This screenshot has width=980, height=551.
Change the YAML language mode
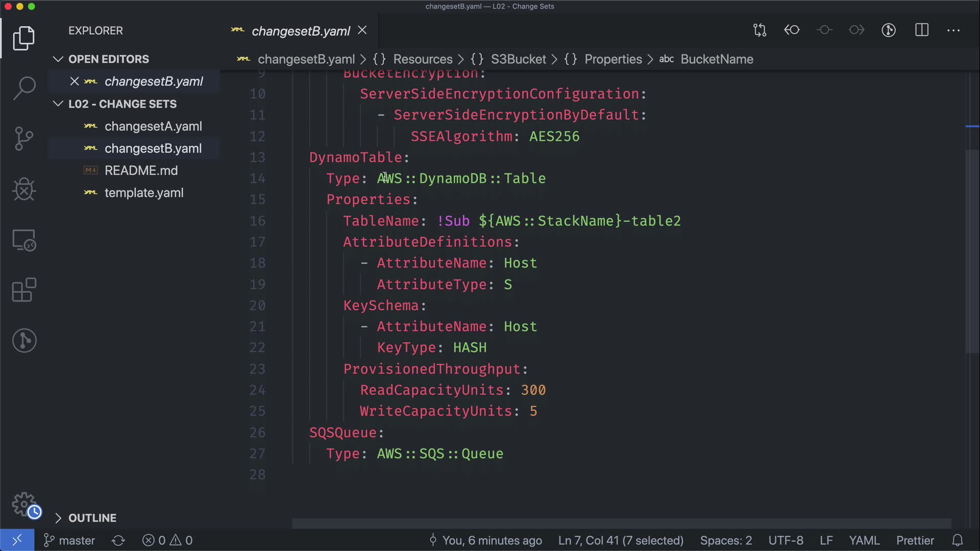point(864,540)
